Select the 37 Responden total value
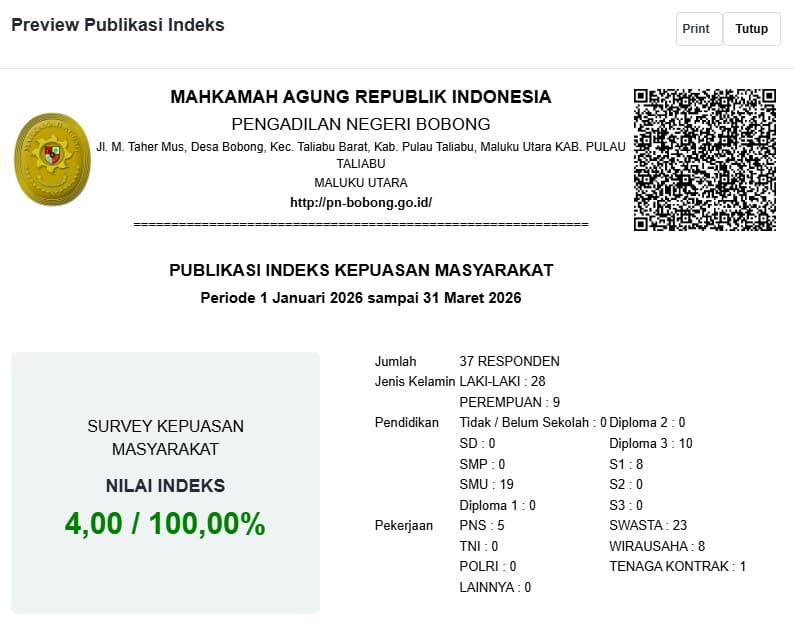The width and height of the screenshot is (794, 643). [x=509, y=361]
